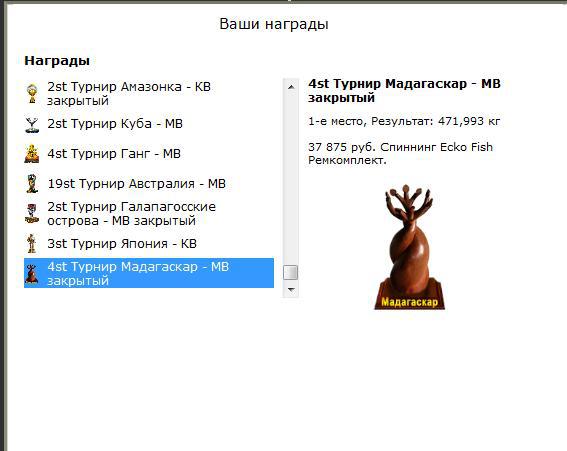Click the 'Награды' section heading

click(x=57, y=60)
